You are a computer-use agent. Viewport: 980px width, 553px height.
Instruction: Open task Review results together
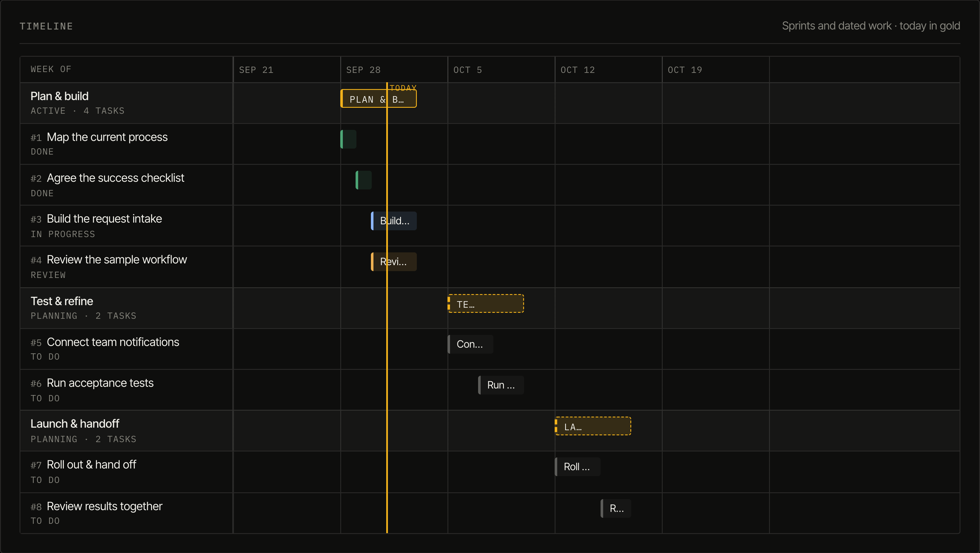click(105, 506)
